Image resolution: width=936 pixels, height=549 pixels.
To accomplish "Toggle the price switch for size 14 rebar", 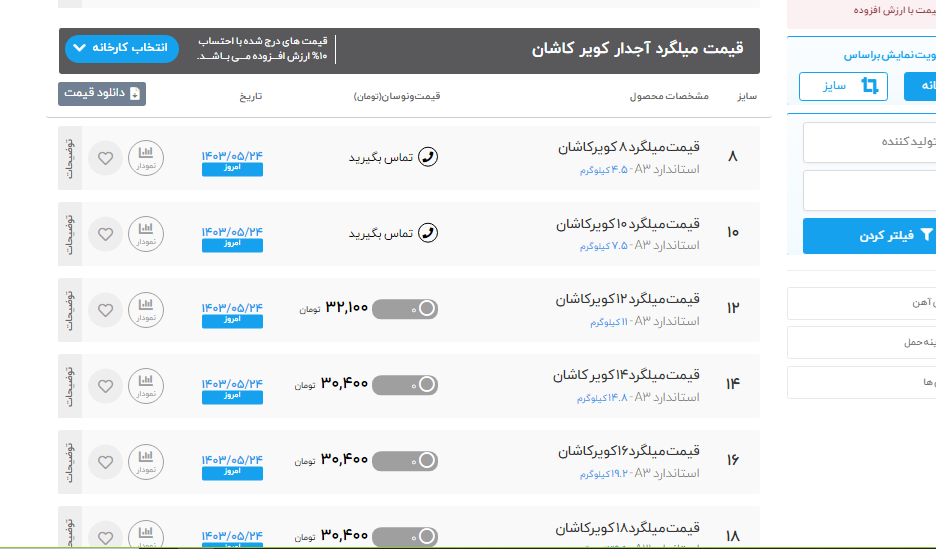I will point(405,384).
